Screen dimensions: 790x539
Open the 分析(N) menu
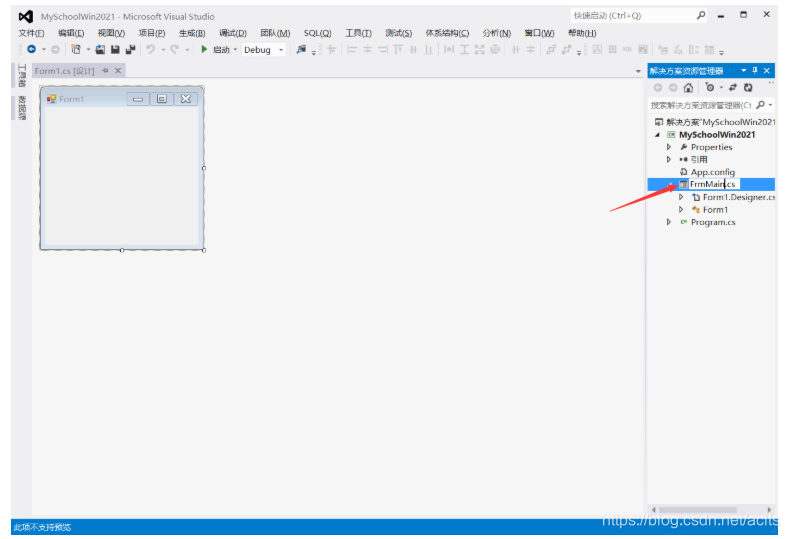[x=496, y=33]
